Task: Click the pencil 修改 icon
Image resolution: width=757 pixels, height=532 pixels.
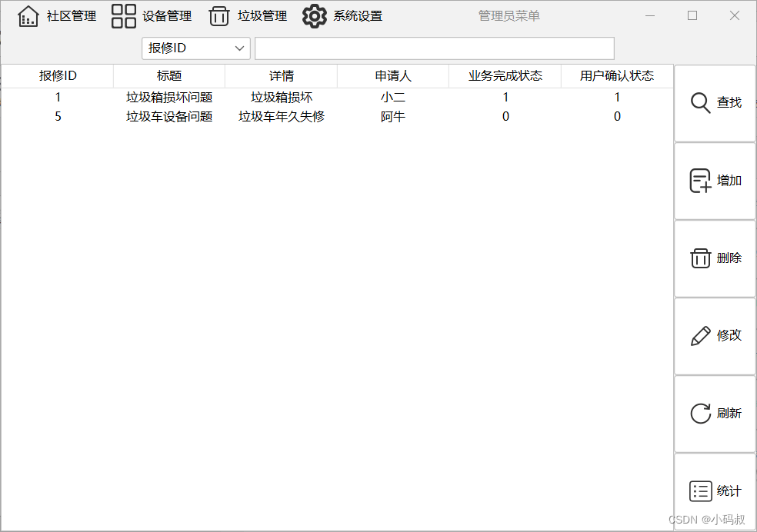Action: pos(700,336)
